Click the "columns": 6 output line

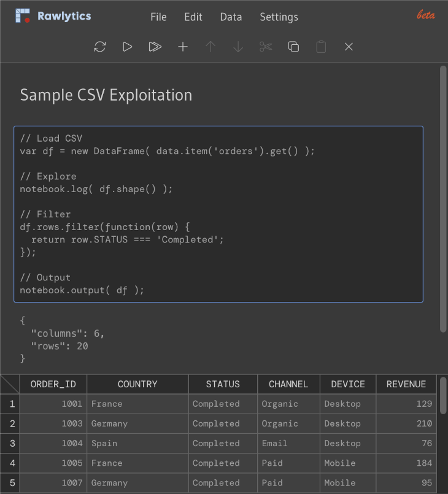pos(68,334)
